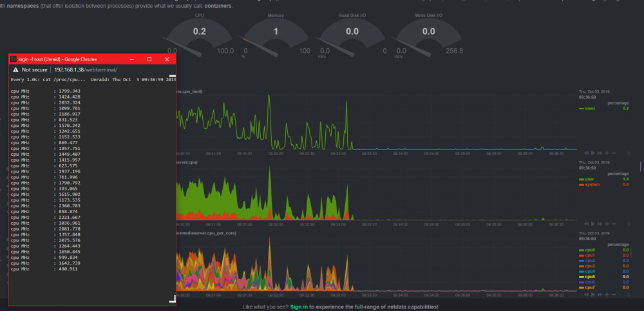
Task: Click the cpu_limit chart title
Action: coord(190,91)
